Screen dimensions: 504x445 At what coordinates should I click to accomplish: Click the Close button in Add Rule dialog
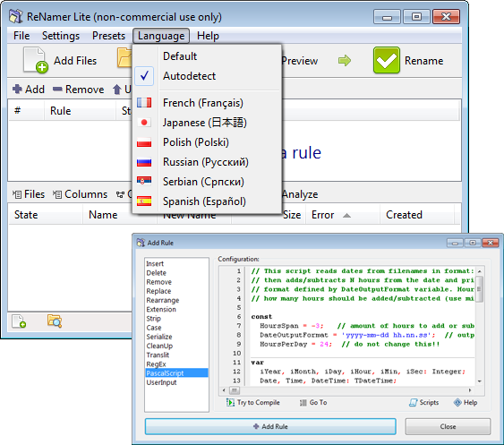448,426
